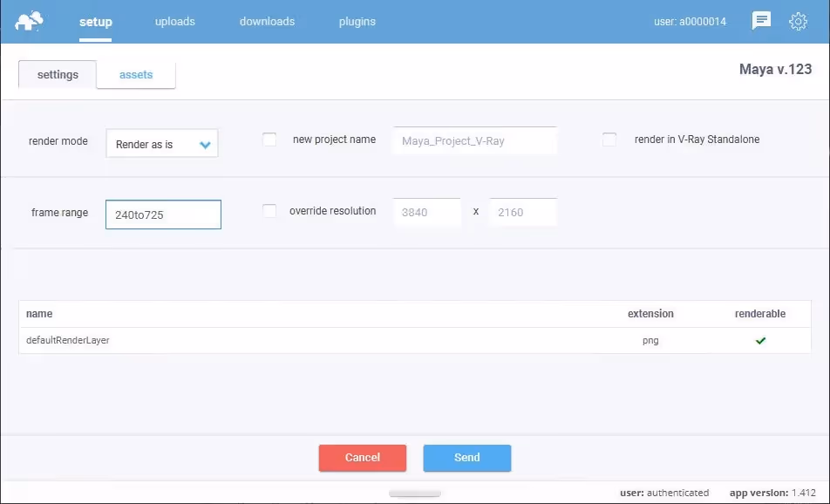
Task: Enable render in V-Ray Standalone checkbox
Action: tap(609, 140)
